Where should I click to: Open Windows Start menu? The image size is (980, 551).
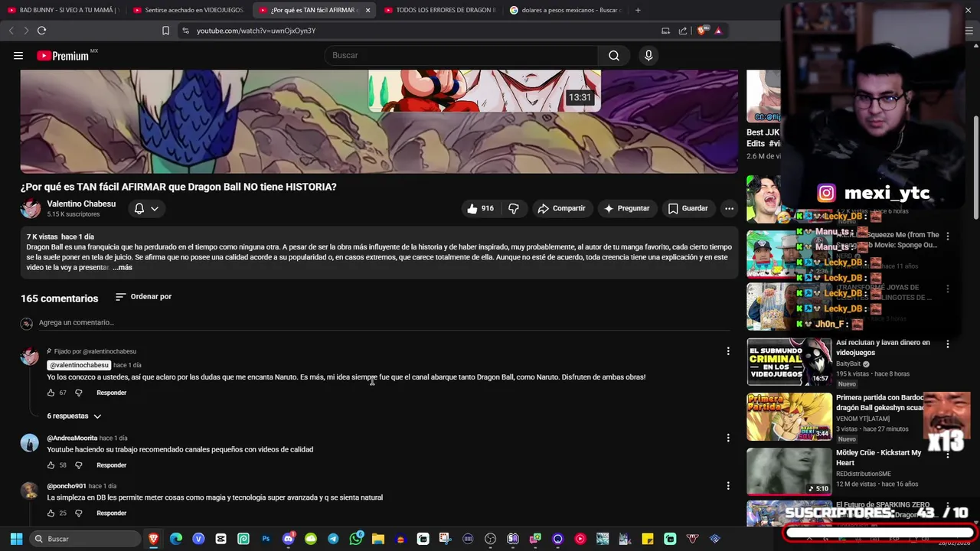click(16, 539)
